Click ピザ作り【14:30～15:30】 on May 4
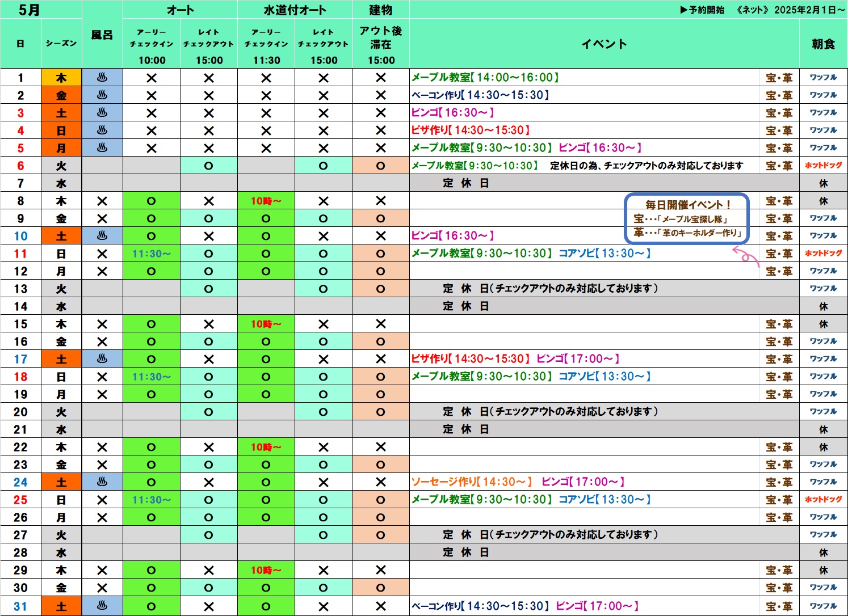This screenshot has width=848, height=616. pos(471,130)
